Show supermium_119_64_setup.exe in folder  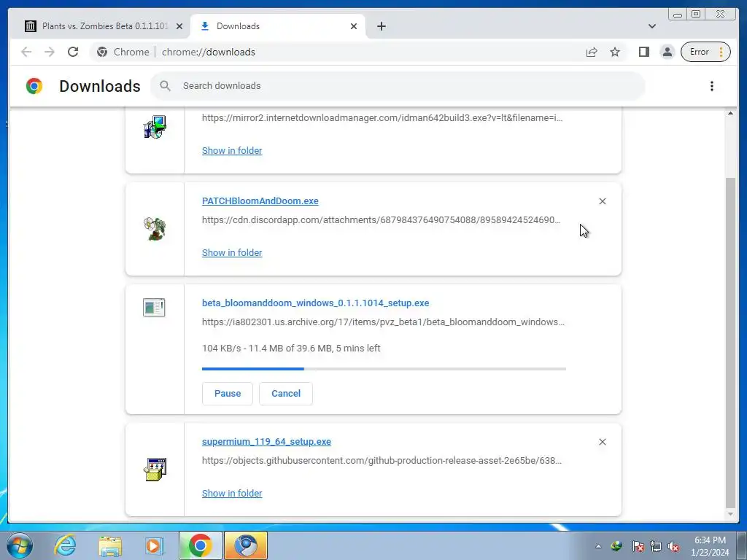click(232, 494)
